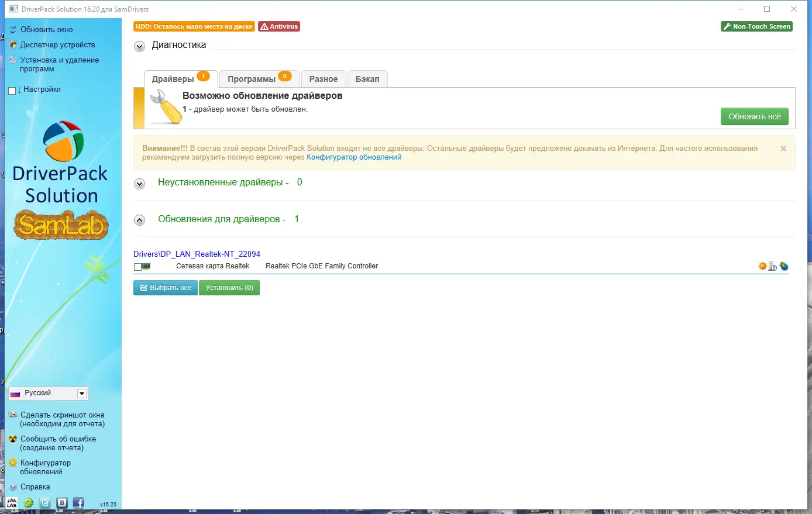
Task: Minimize the DriverPack Solution window
Action: (x=740, y=9)
